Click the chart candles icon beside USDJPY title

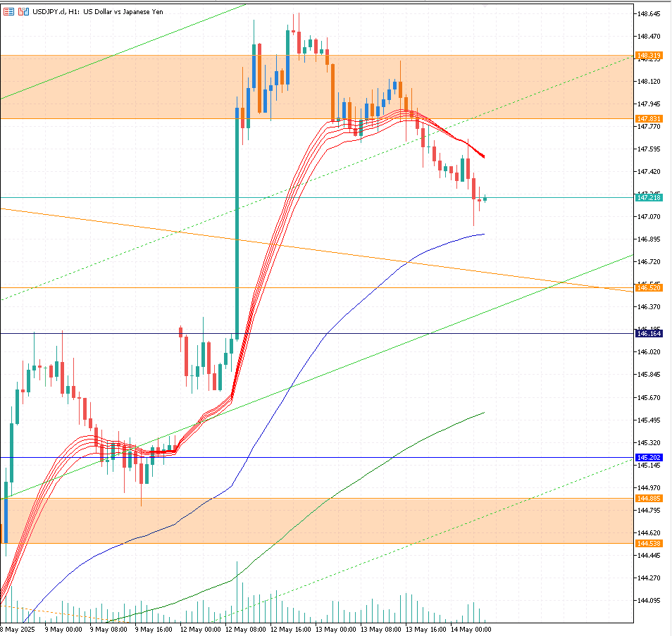pyautogui.click(x=23, y=11)
